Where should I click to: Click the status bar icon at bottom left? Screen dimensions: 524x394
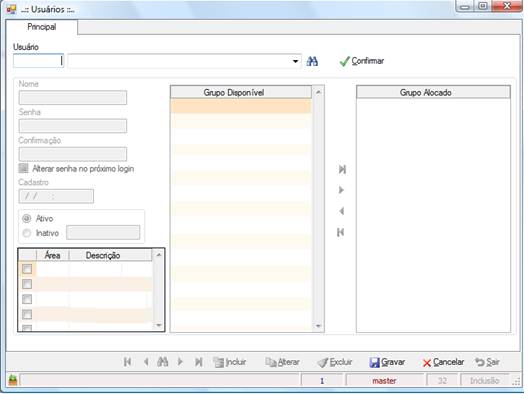point(13,380)
